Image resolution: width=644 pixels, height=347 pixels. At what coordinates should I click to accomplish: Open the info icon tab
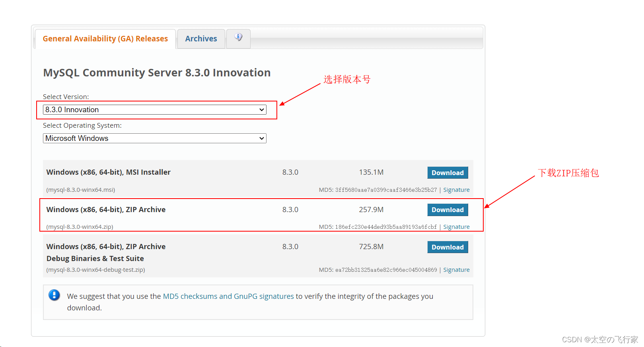click(x=238, y=39)
